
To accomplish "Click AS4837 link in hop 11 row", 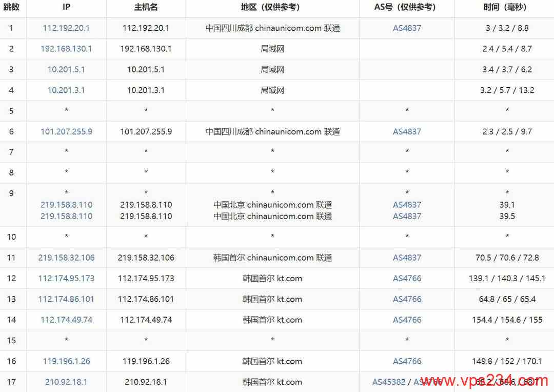I will [x=407, y=258].
